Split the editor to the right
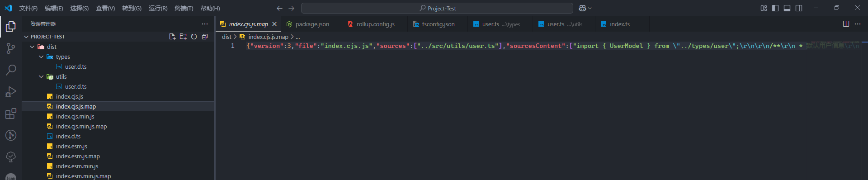Screen dimensions: 868x180 pyautogui.click(x=846, y=24)
